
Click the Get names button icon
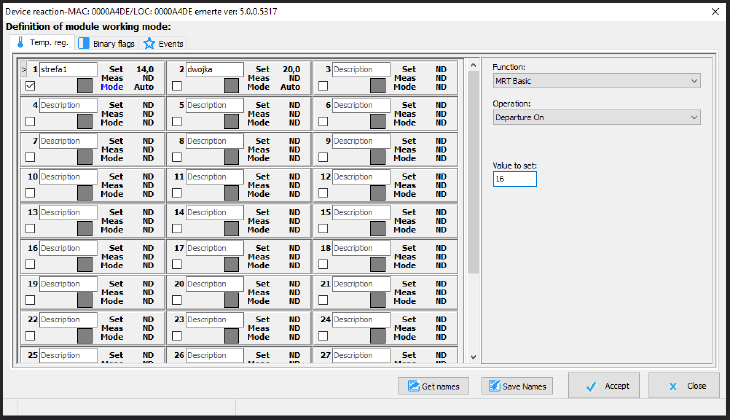(x=414, y=386)
